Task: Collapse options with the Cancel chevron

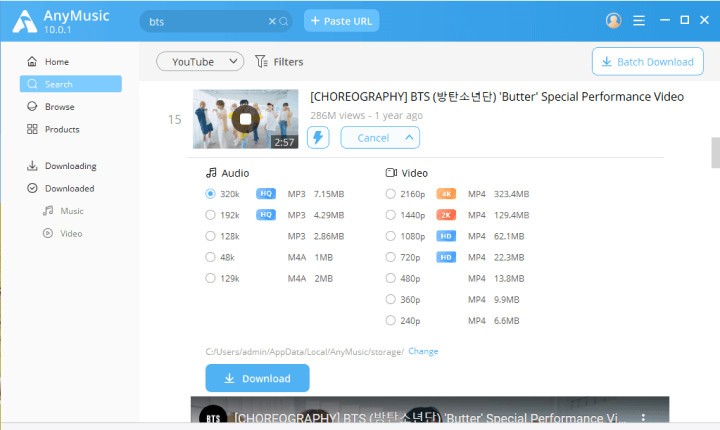Action: coord(409,137)
